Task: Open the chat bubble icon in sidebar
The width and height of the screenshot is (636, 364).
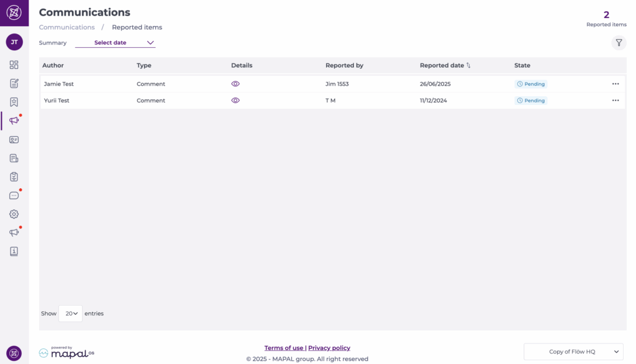Action: [14, 196]
